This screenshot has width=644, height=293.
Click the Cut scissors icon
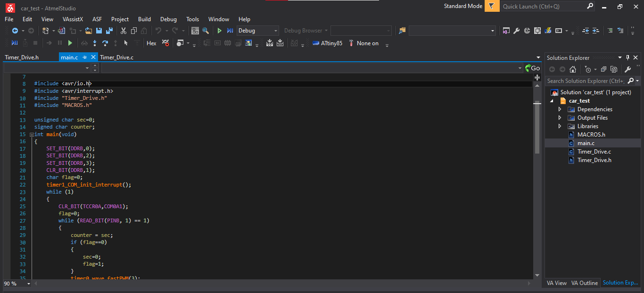click(x=124, y=31)
